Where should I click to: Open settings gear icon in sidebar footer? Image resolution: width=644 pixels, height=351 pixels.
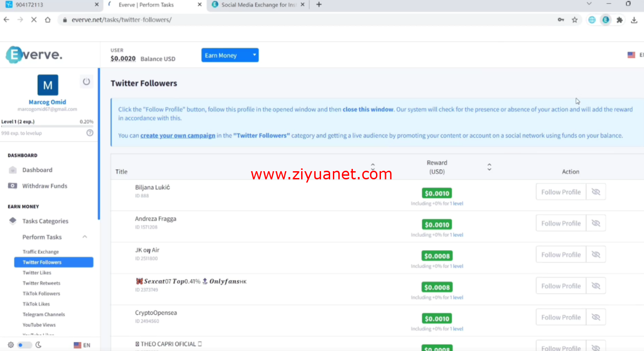coord(11,345)
